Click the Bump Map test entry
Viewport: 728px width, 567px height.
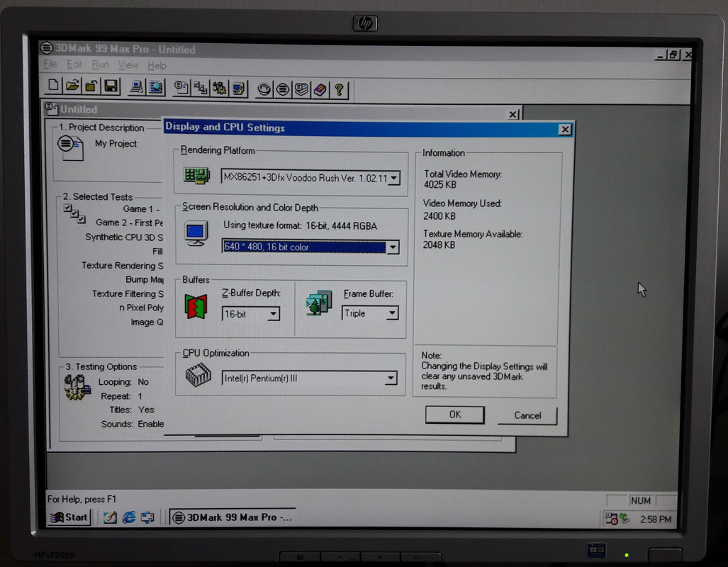pos(145,279)
